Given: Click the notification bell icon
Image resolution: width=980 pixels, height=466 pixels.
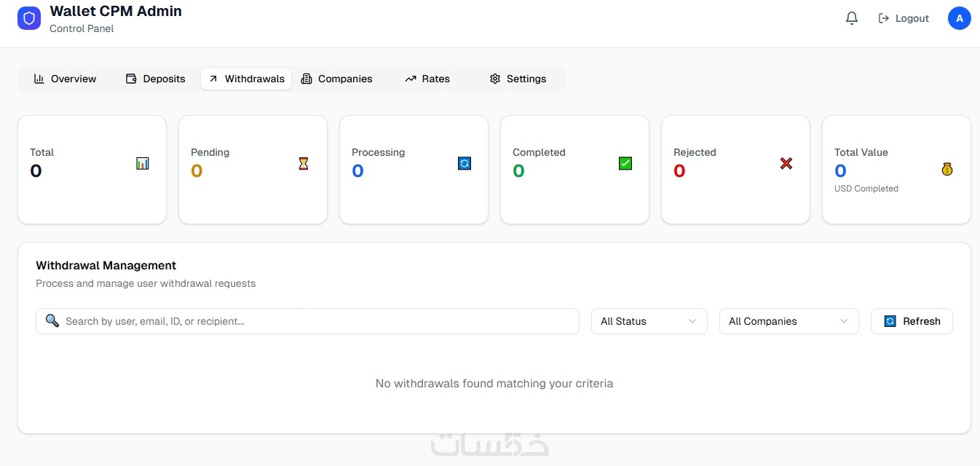Looking at the screenshot, I should (852, 18).
